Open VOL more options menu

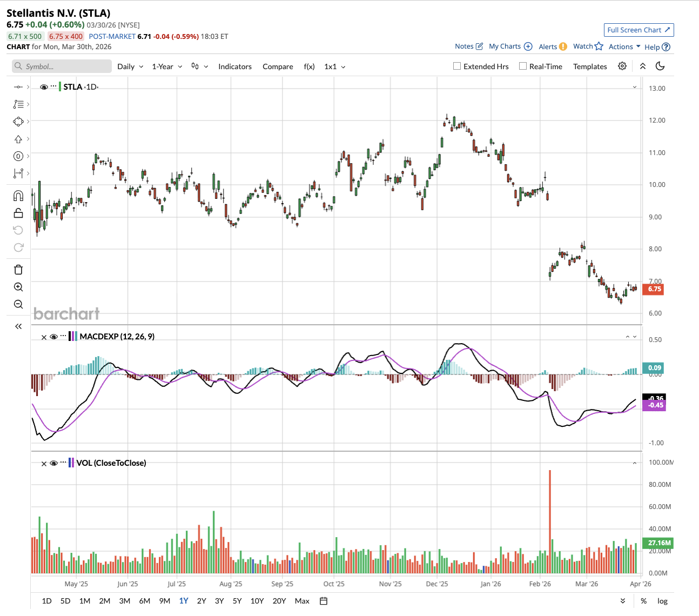[63, 463]
